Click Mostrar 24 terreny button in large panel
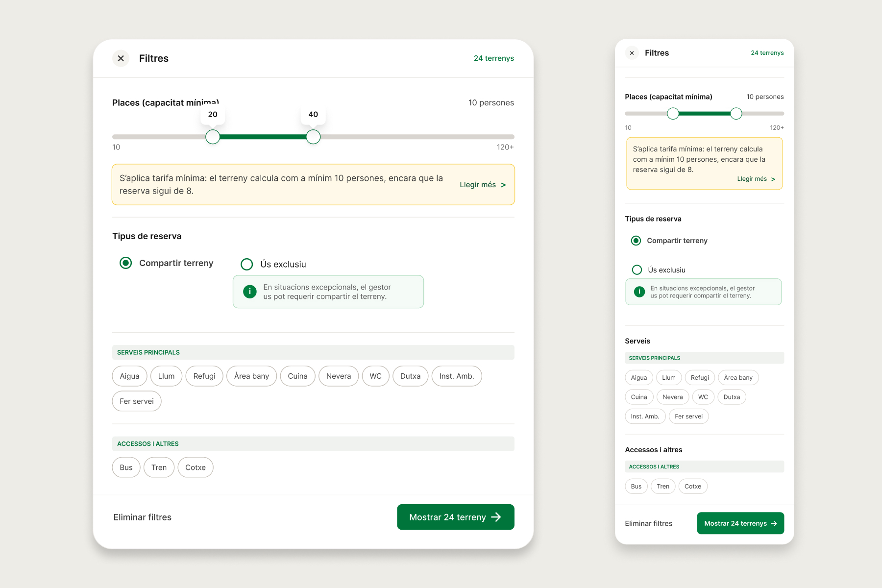882x588 pixels. [456, 517]
